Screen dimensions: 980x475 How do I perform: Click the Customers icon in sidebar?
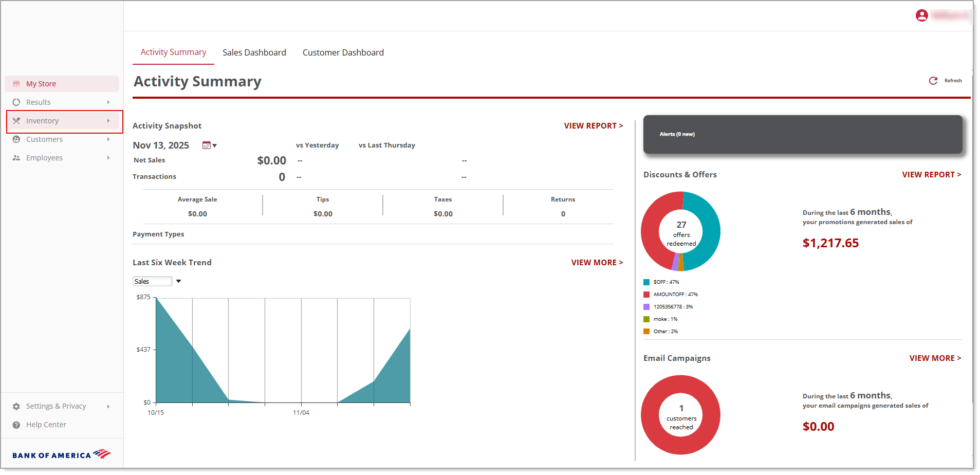(16, 139)
